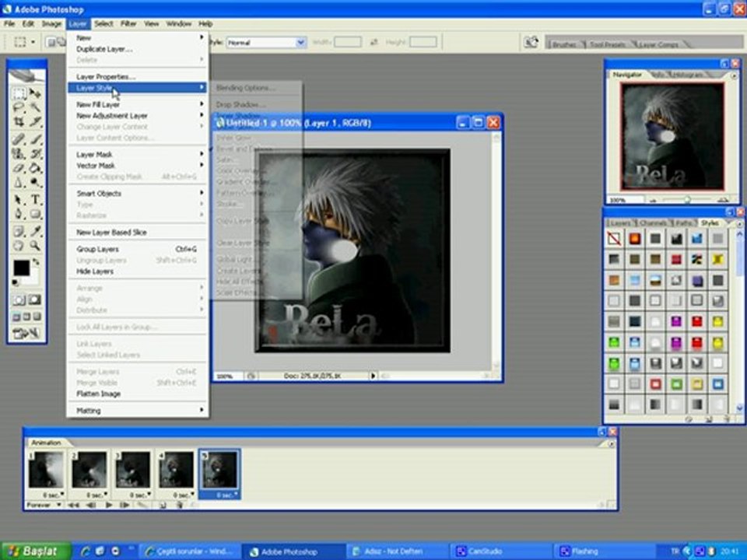Viewport: 747px width, 560px height.
Task: Select animation frame 1 thumbnail
Action: 46,470
